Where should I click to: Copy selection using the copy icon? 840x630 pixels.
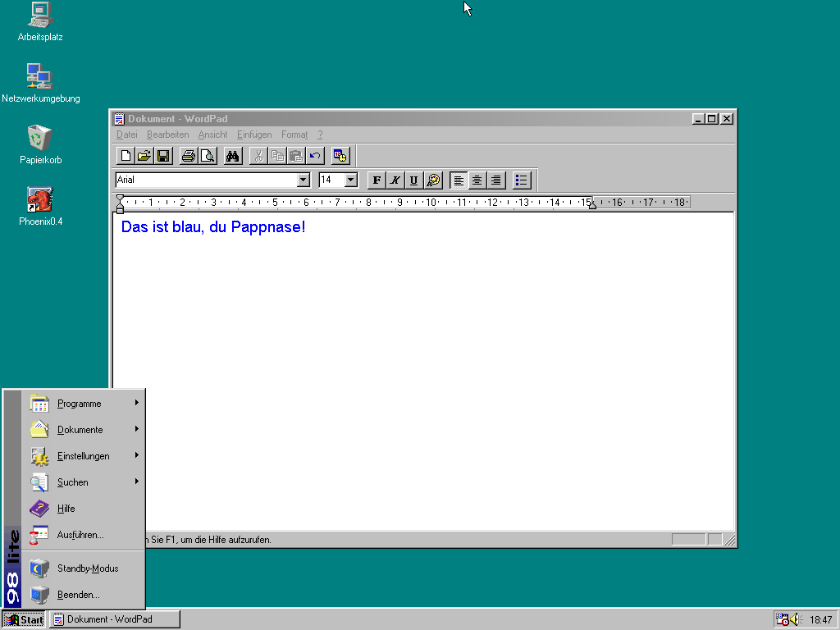pos(277,156)
